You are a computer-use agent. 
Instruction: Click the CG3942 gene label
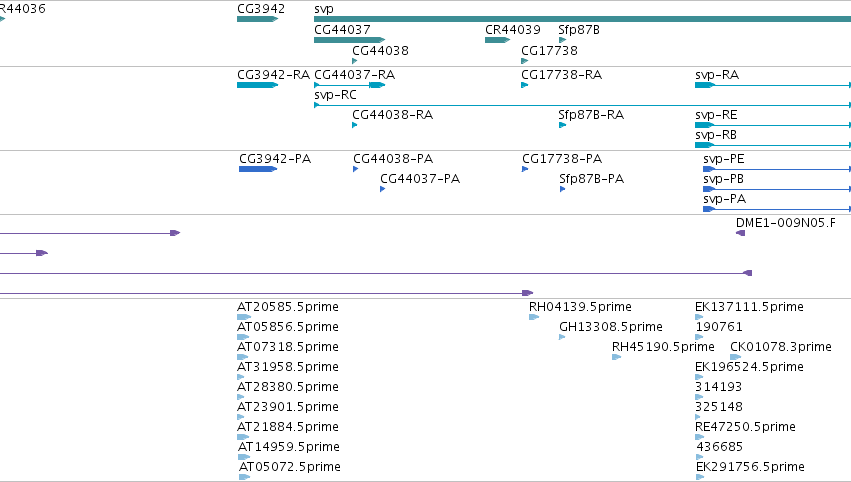261,9
